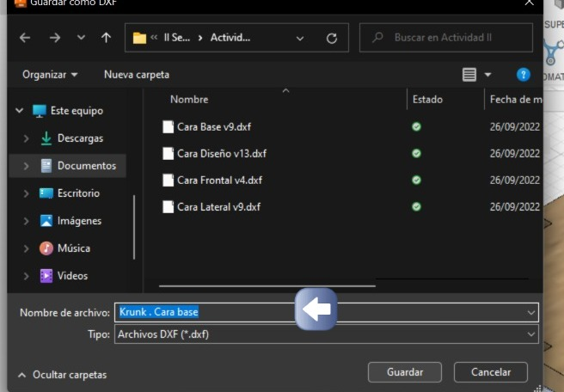The height and width of the screenshot is (392, 564).
Task: Change the view layout icon
Action: tap(469, 75)
